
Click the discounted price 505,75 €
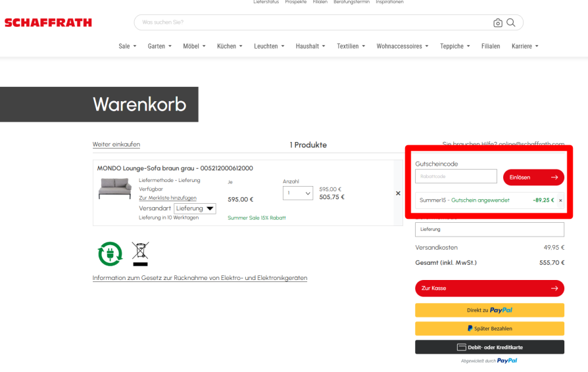pos(331,197)
